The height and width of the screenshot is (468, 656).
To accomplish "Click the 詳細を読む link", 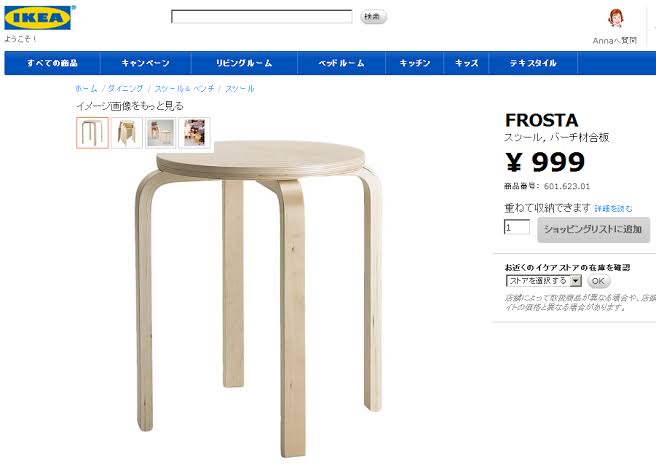I will coord(613,208).
